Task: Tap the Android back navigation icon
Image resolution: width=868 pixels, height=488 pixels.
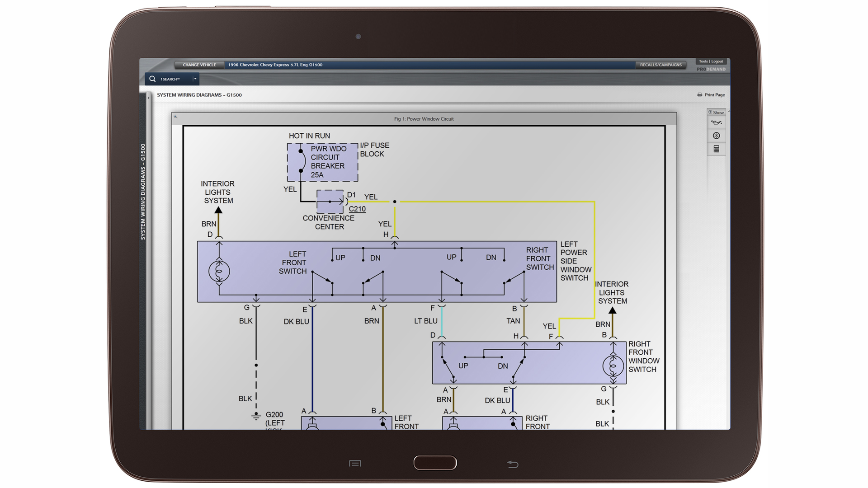Action: click(x=512, y=464)
